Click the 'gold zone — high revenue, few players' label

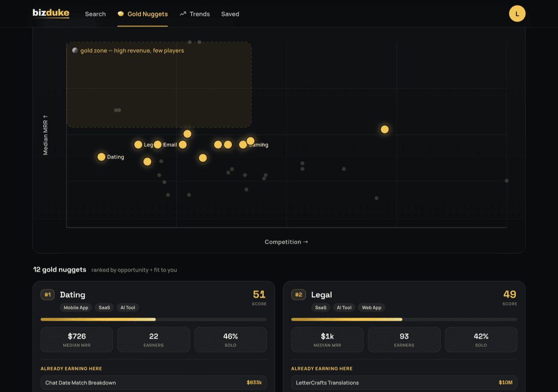[132, 50]
